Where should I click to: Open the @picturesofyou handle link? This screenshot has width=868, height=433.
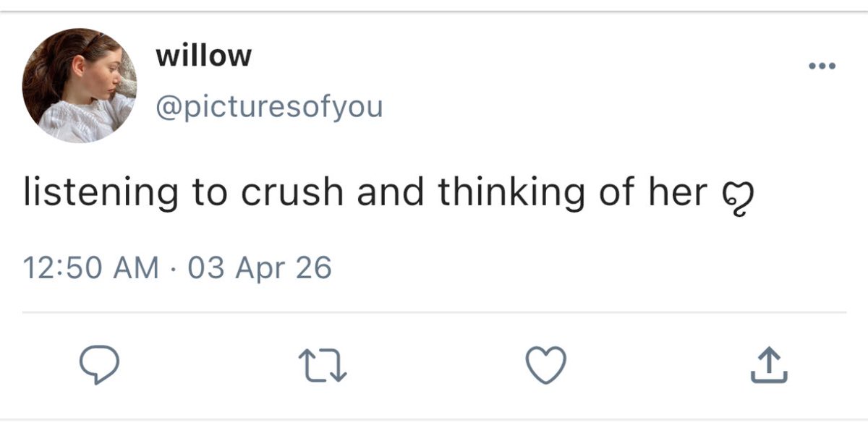[x=269, y=108]
